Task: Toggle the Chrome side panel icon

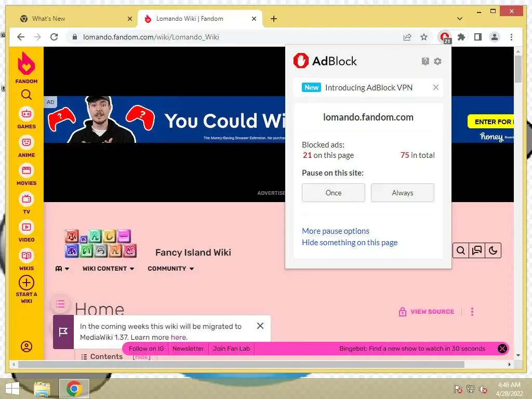Action: point(478,37)
